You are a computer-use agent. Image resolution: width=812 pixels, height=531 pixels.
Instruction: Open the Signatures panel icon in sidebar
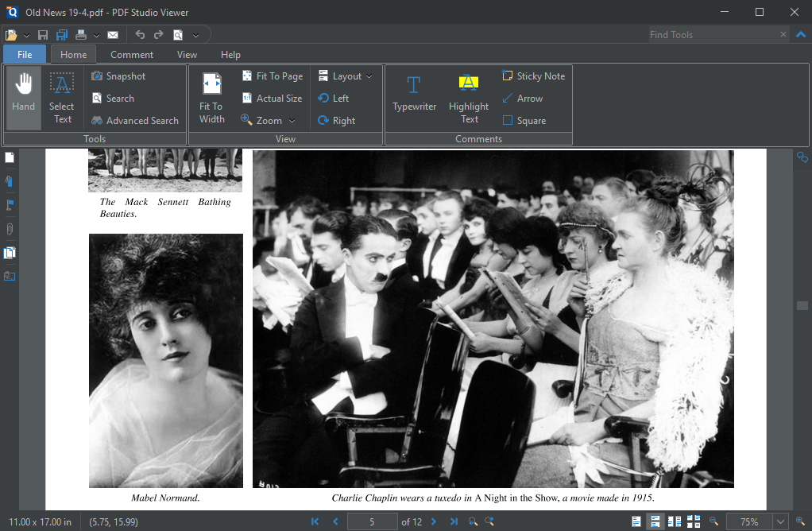point(10,276)
